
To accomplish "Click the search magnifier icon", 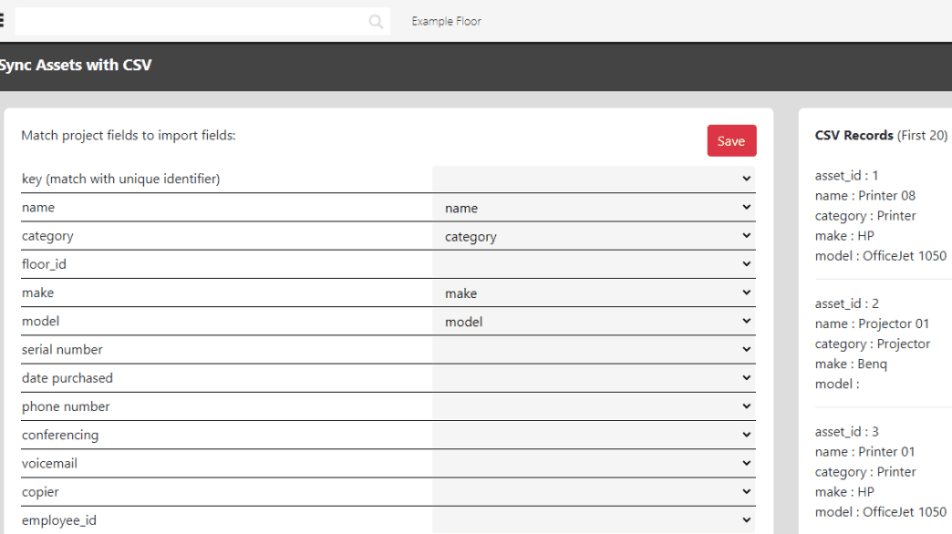I will [x=376, y=22].
